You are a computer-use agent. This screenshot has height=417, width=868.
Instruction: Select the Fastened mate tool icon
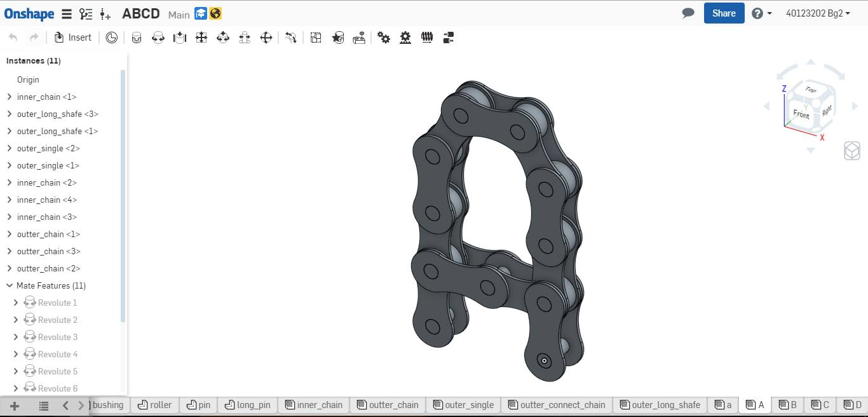tap(137, 38)
